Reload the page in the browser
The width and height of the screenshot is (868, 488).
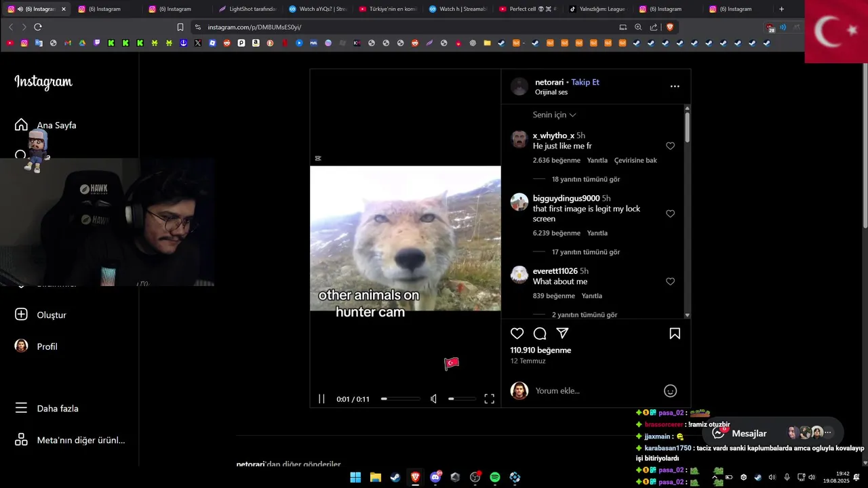pos(38,27)
